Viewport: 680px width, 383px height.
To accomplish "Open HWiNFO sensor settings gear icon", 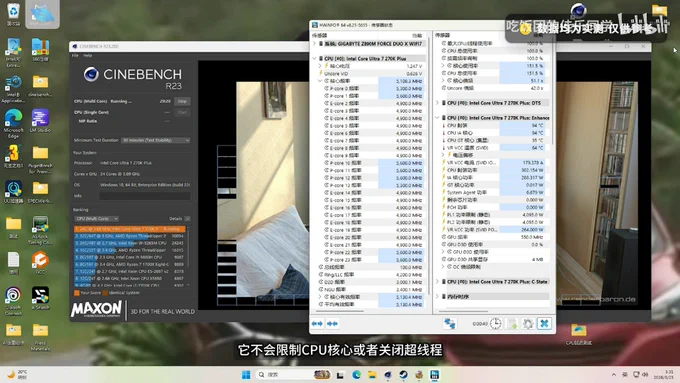I will 528,324.
